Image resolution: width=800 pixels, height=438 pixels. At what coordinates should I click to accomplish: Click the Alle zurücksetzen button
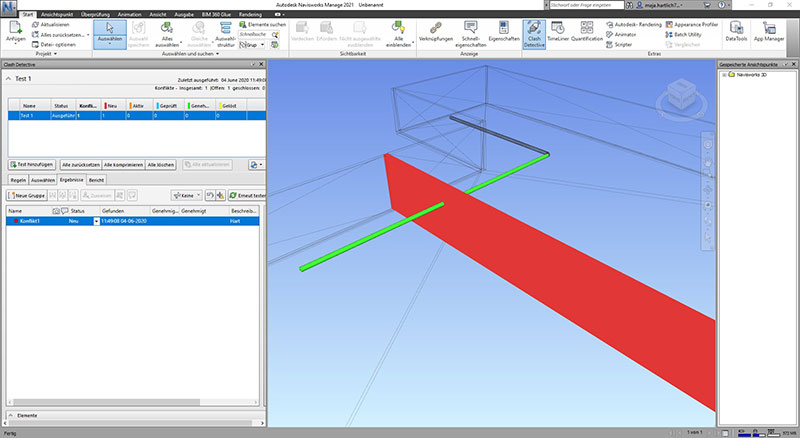81,165
